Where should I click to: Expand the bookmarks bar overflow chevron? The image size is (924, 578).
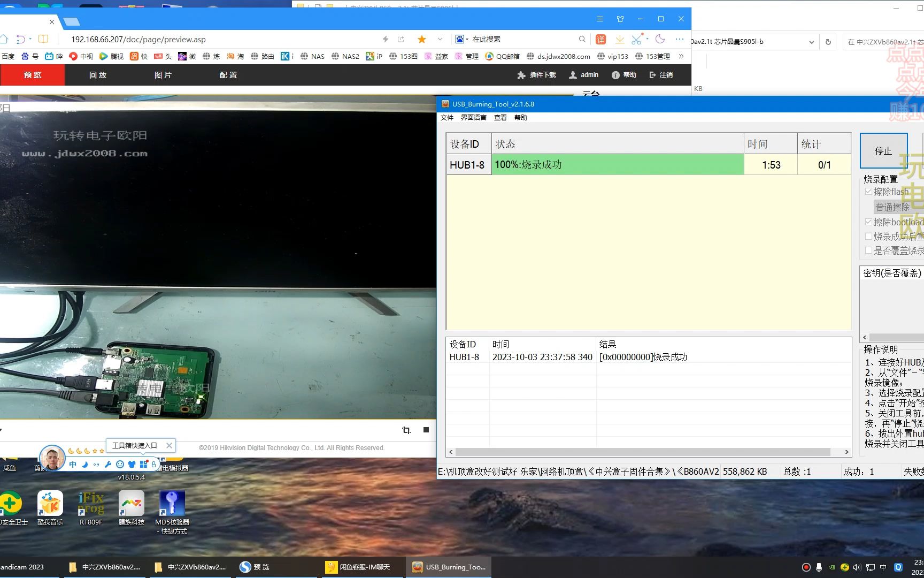click(681, 56)
